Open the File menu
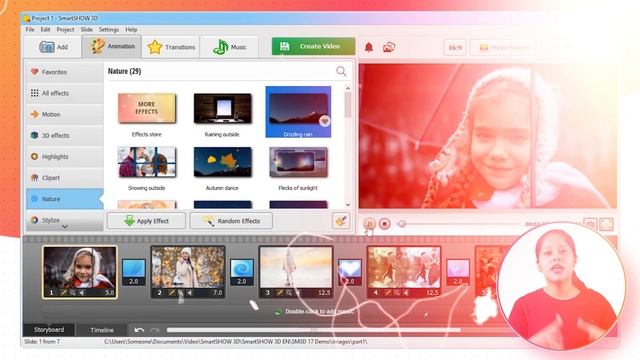 point(30,30)
